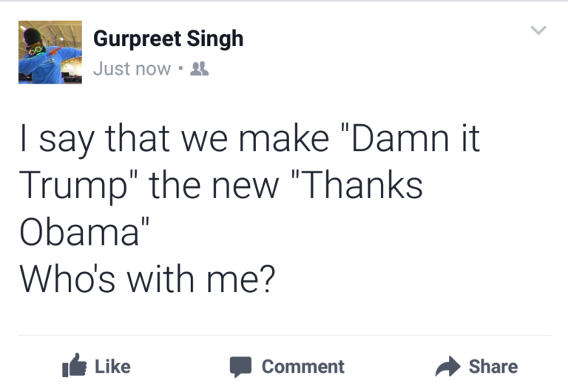Click the dot separator after "Just now"
Viewport: 568px width, 392px height.
tap(180, 70)
